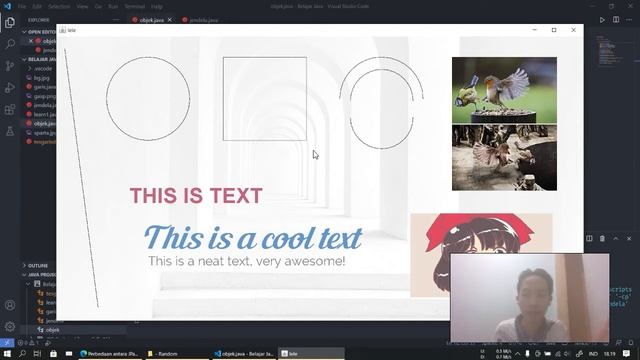Switch to the Random folder taskbar button
Viewport: 640px width, 360px height.
[x=176, y=353]
